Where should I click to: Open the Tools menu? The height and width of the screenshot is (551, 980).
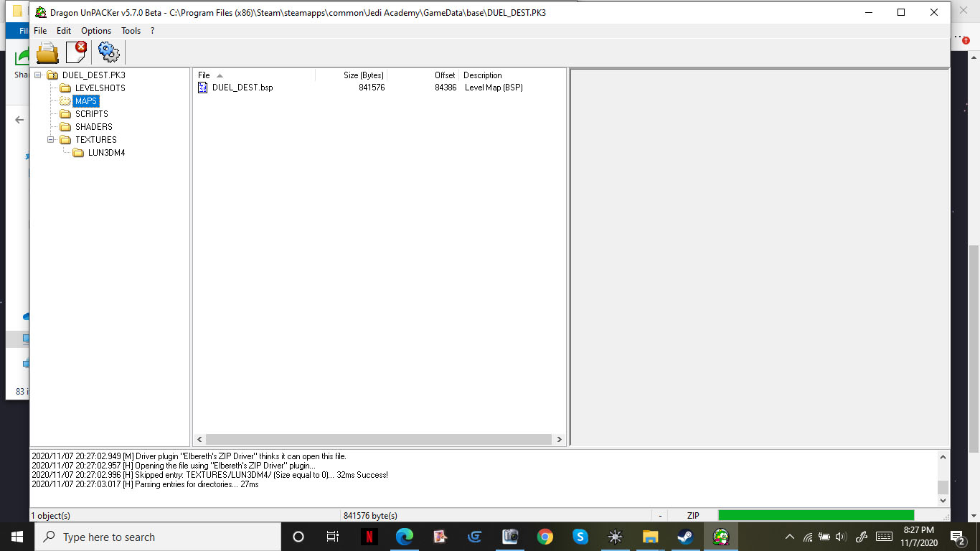[131, 31]
